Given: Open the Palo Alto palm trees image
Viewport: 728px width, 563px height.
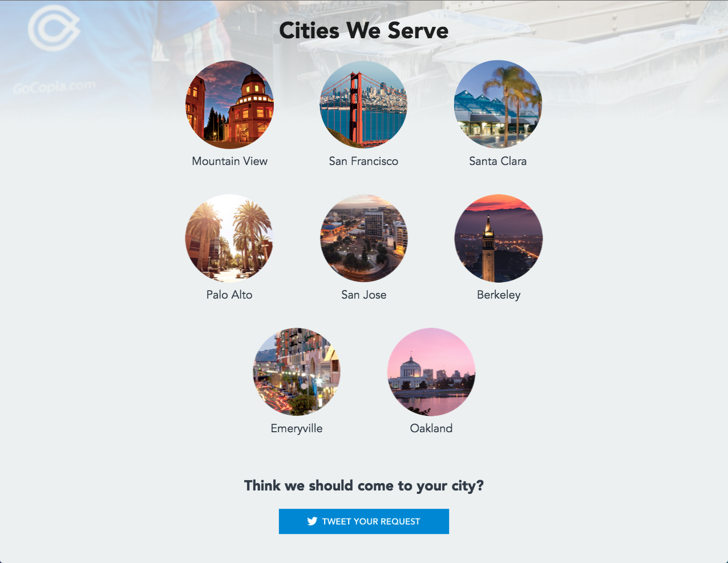Looking at the screenshot, I should point(229,238).
